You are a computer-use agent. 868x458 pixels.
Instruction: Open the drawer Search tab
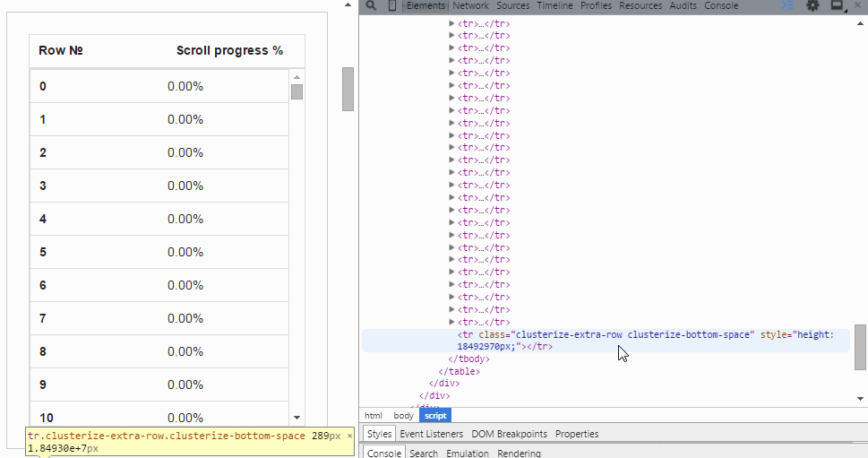[424, 453]
